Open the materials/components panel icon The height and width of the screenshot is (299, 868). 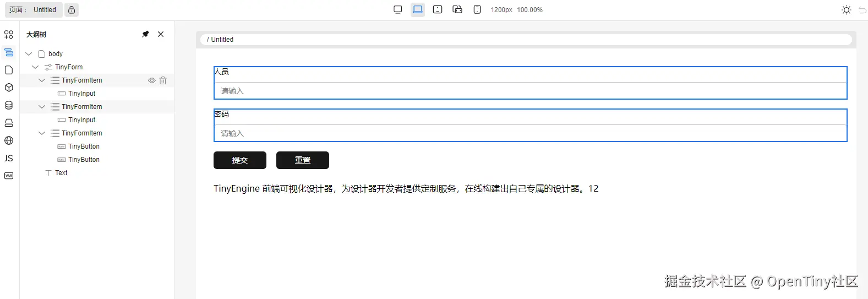tap(9, 35)
